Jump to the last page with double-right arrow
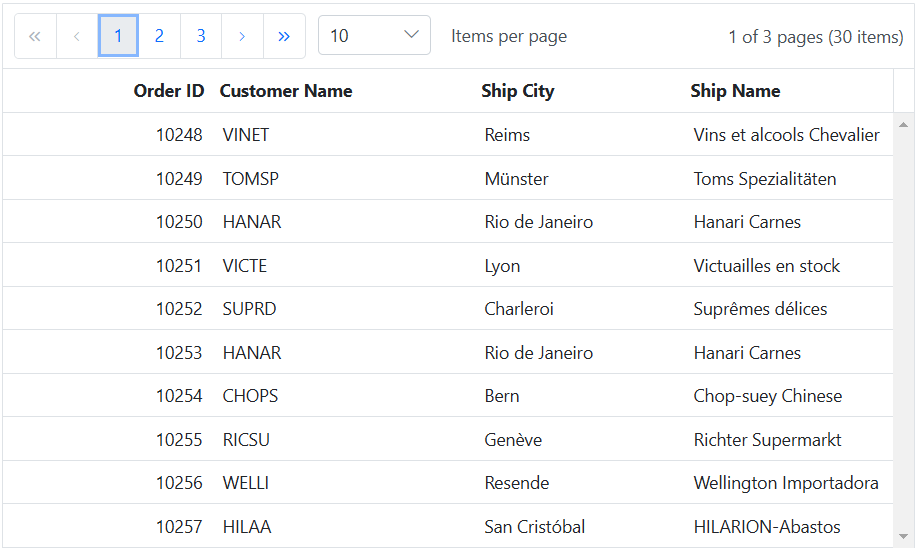Image resolution: width=918 pixels, height=550 pixels. (284, 36)
